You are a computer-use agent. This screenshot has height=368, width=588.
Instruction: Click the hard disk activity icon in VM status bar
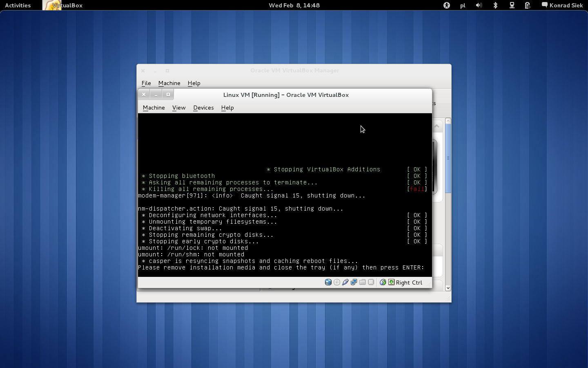pos(328,283)
